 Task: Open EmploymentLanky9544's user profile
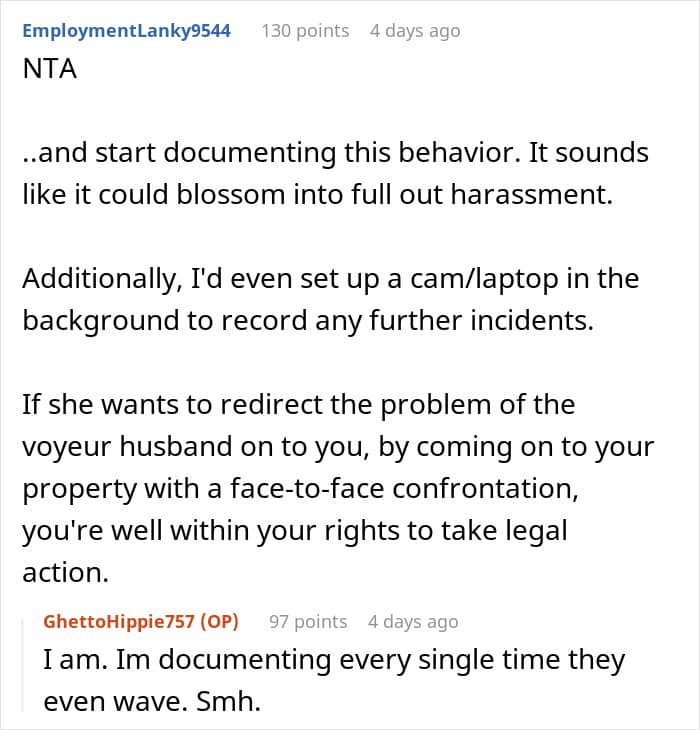pos(126,31)
